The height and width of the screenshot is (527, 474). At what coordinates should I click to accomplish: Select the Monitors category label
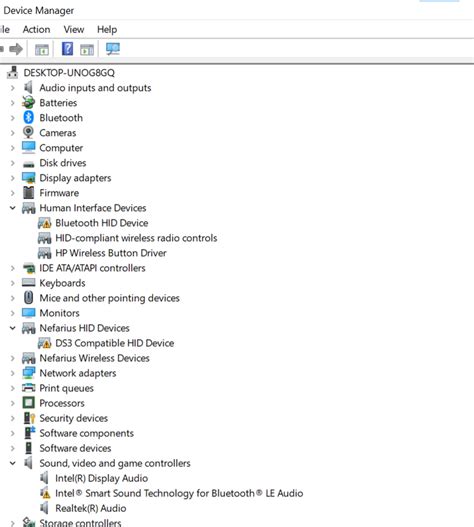tap(60, 313)
